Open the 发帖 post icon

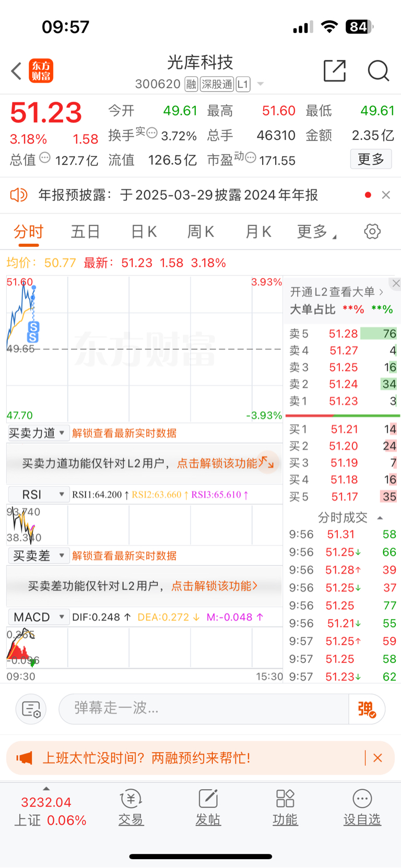click(208, 807)
